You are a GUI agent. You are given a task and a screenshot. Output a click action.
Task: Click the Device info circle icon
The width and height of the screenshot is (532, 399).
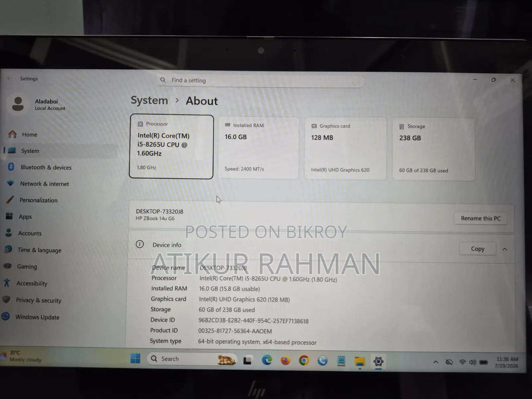140,244
